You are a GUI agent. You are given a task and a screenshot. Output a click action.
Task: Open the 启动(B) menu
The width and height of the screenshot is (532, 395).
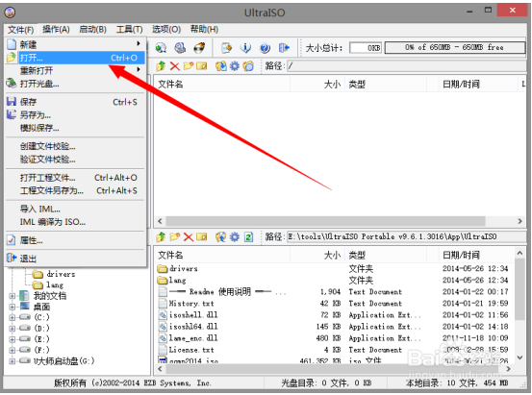tap(92, 30)
